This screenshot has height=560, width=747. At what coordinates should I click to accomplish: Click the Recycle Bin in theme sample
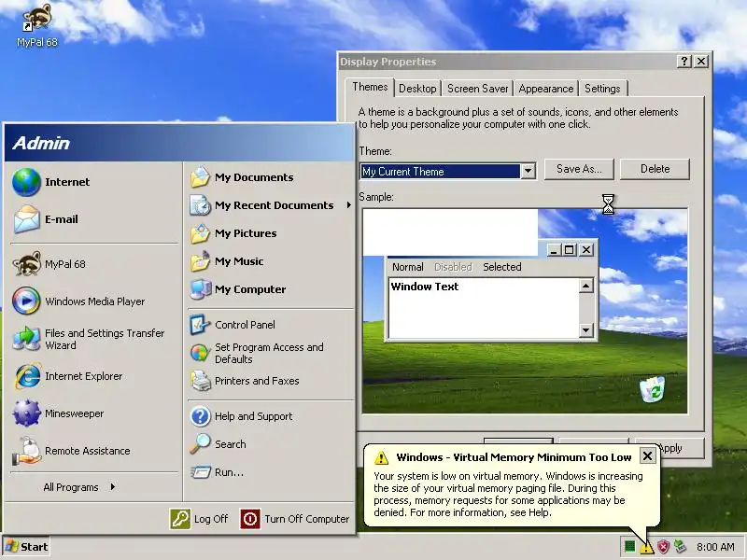pos(653,389)
